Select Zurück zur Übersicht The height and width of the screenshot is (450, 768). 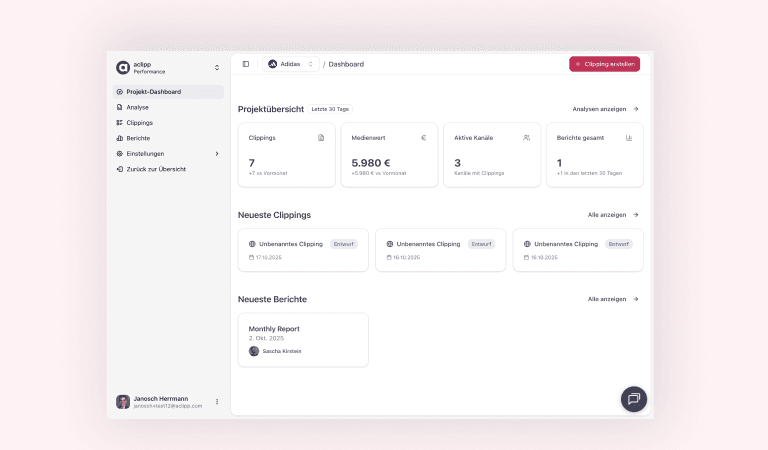coord(155,169)
